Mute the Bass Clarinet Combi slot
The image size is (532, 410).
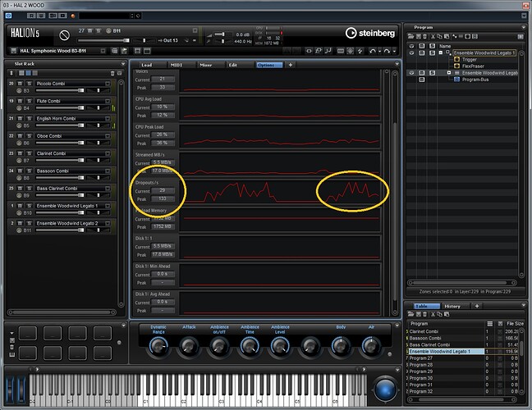pyautogui.click(x=21, y=189)
